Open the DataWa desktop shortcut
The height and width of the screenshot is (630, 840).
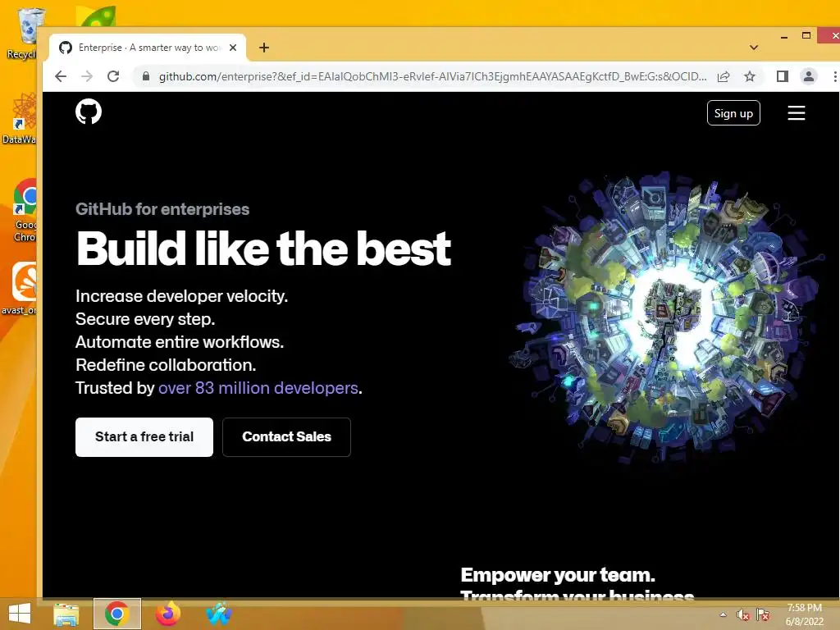20,119
